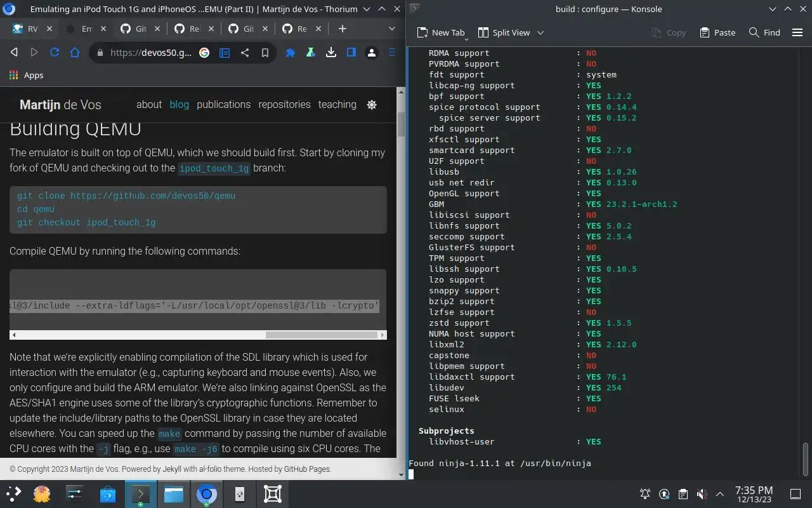
Task: Click Copy in Konsole toolbar
Action: pos(669,32)
